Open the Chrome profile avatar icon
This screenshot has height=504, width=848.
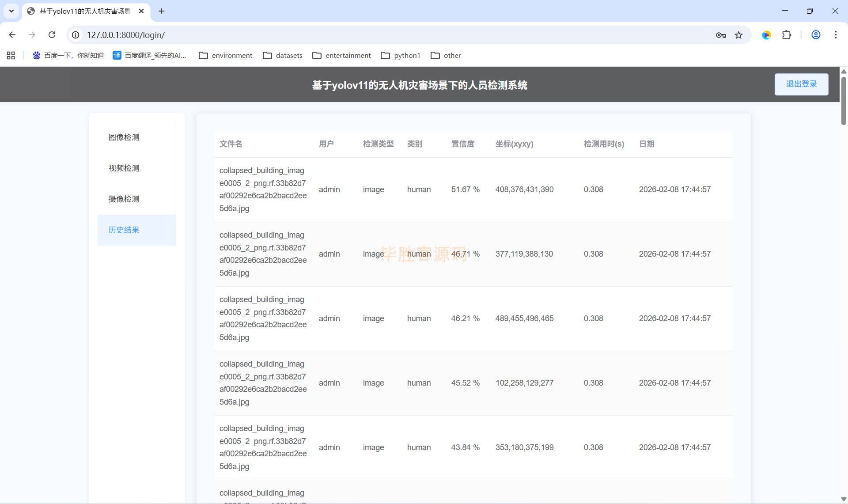[816, 35]
